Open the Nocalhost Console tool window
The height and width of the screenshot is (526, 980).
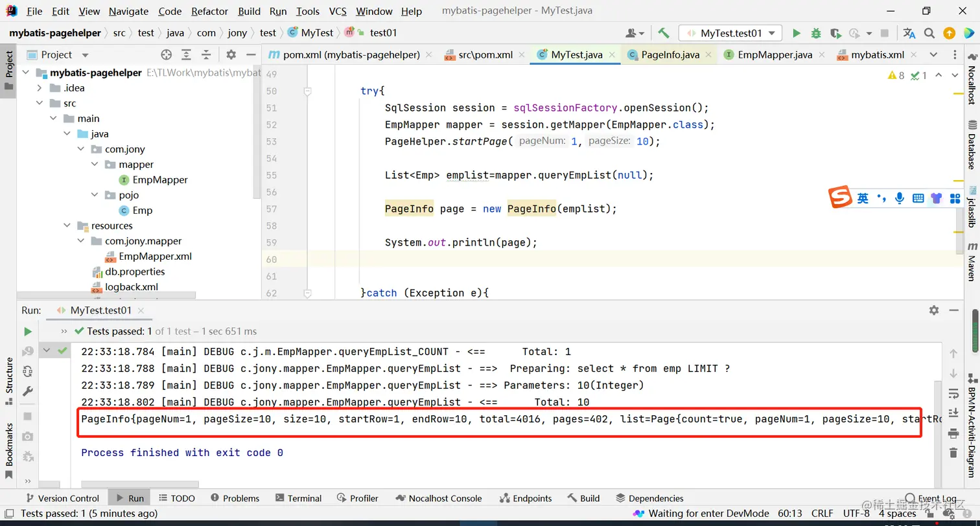[x=439, y=498]
